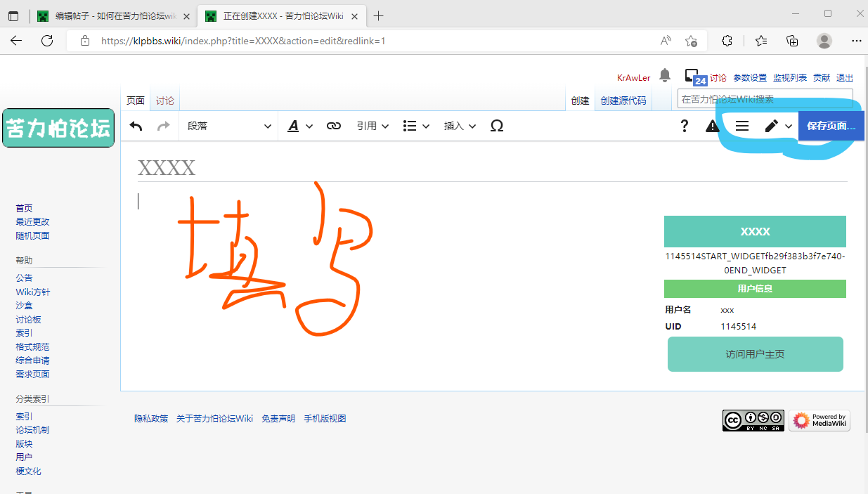The height and width of the screenshot is (494, 868).
Task: Open a new browser tab
Action: pos(379,15)
